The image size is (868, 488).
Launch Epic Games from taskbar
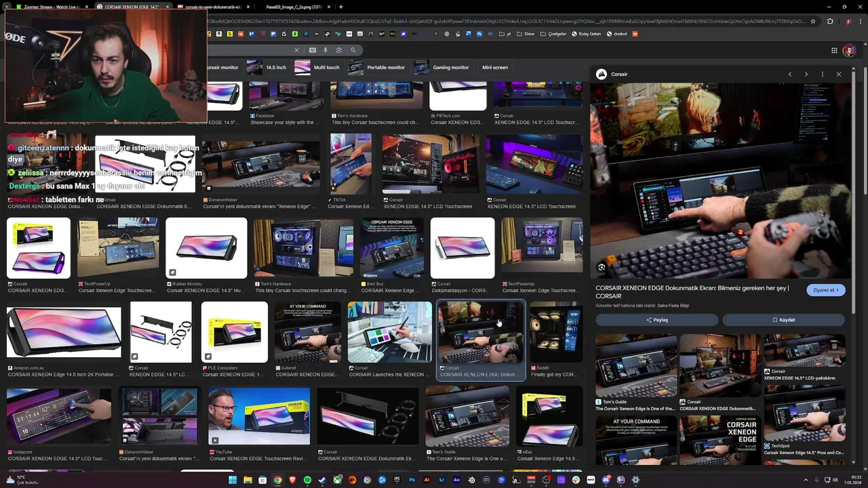397,480
